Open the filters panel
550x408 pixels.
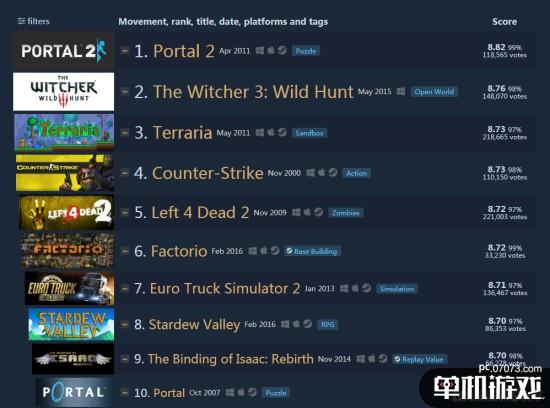(x=34, y=21)
